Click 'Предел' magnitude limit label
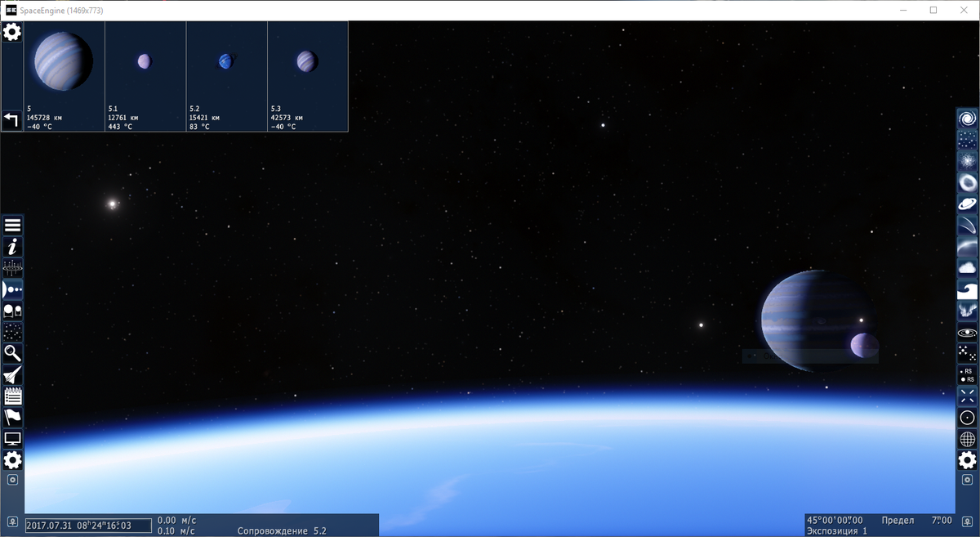Image resolution: width=980 pixels, height=537 pixels. click(898, 520)
